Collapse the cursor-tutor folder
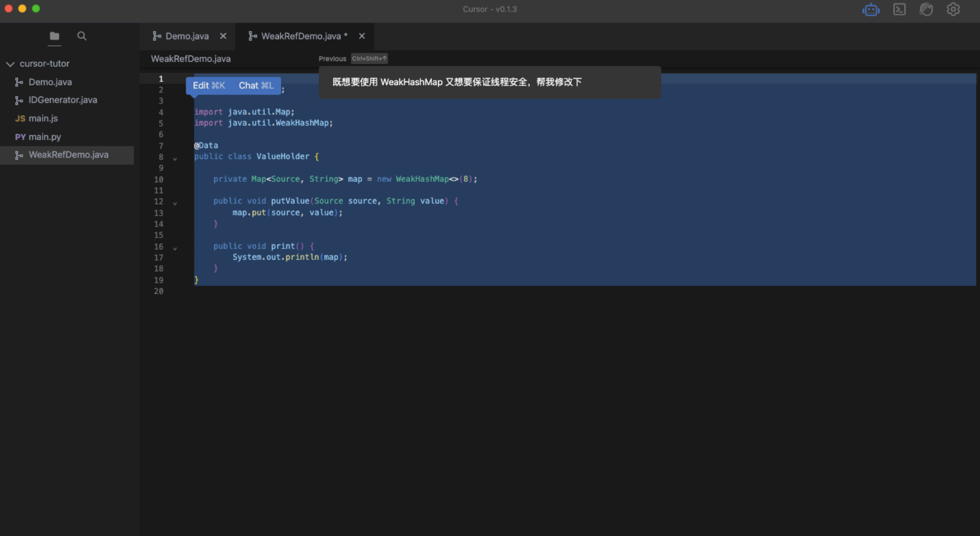Viewport: 980px width, 536px height. (10, 64)
